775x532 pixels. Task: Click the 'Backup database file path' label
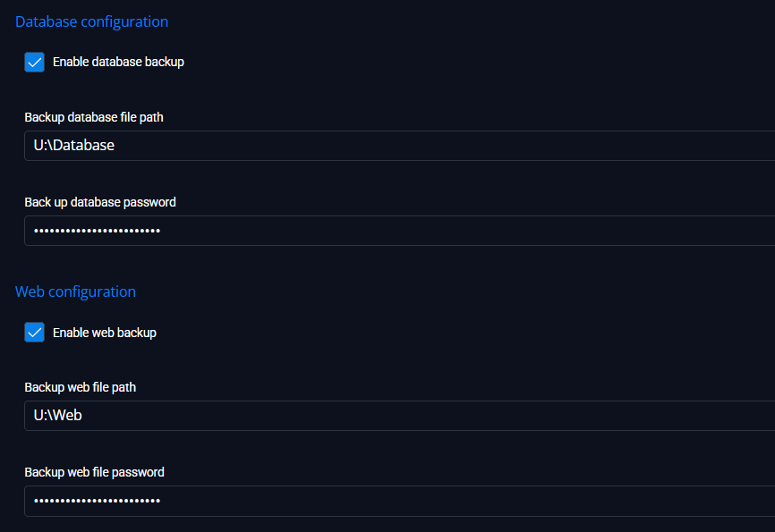pos(94,117)
